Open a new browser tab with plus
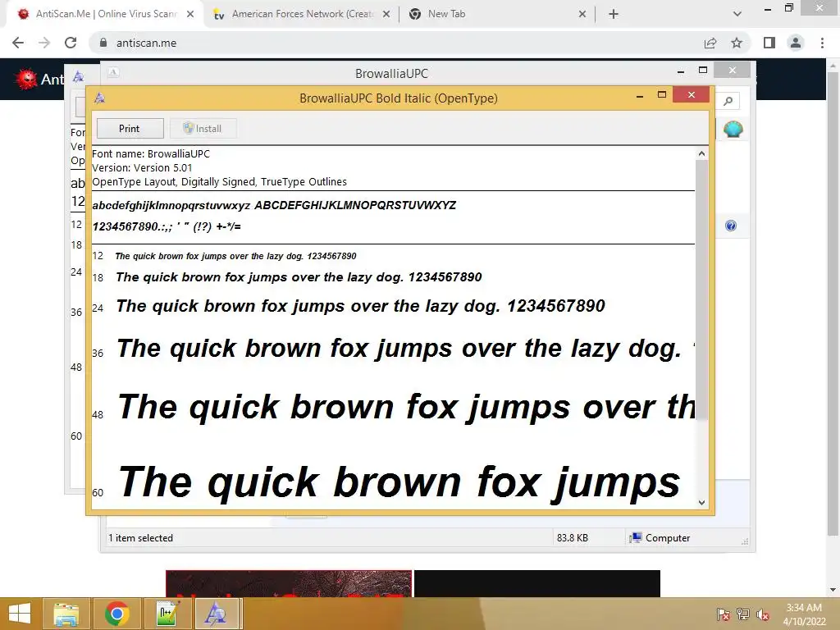 pyautogui.click(x=614, y=14)
